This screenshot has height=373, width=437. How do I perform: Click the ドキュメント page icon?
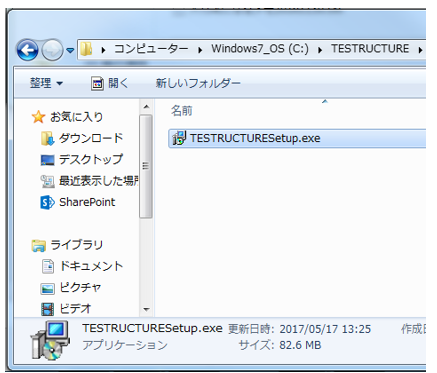[47, 266]
